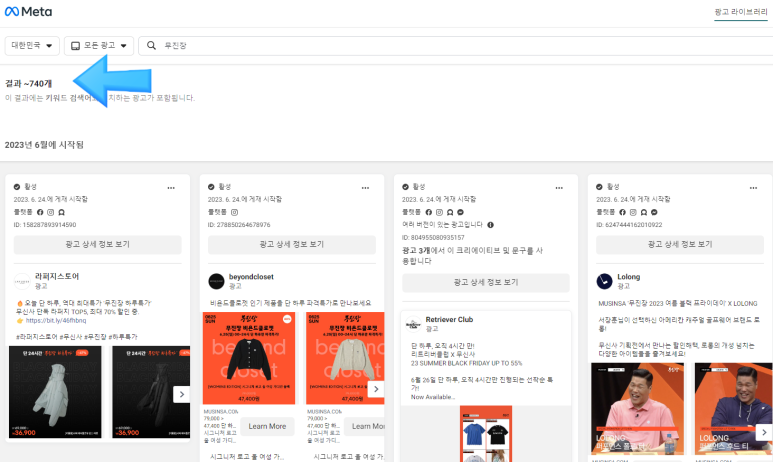Image resolution: width=773 pixels, height=462 pixels.
Task: Click Instagram platform icon on 라퍼지스토어 card
Action: pyautogui.click(x=50, y=213)
